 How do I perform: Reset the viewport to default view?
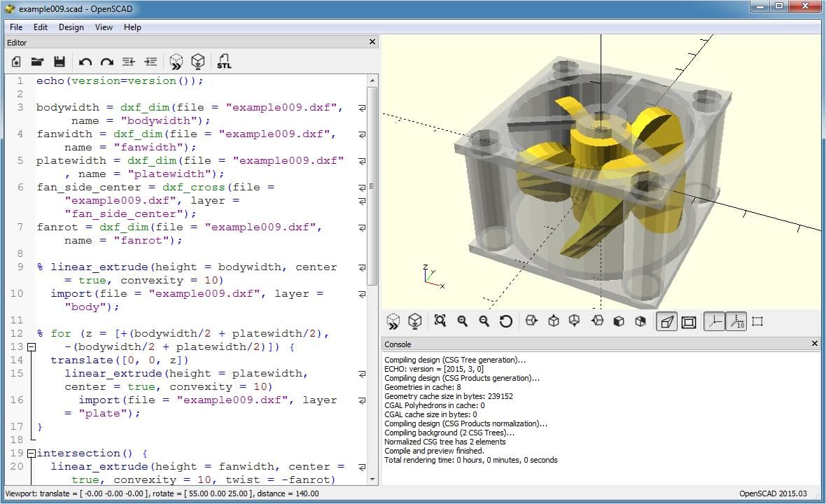click(505, 321)
